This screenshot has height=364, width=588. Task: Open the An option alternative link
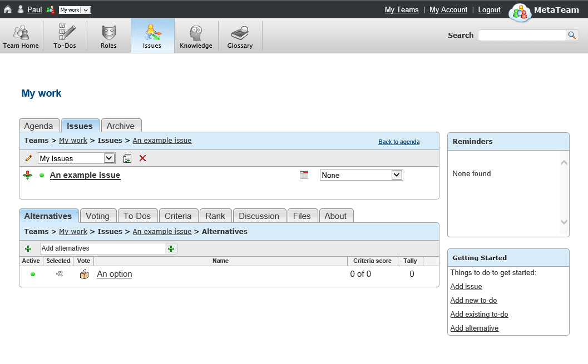click(115, 274)
